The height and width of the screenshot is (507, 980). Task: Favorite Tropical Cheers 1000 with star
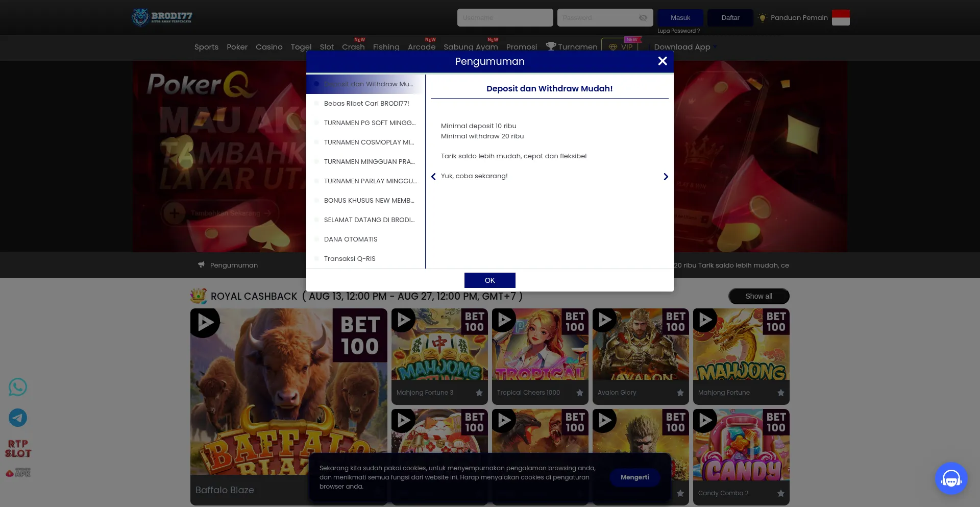(x=579, y=393)
